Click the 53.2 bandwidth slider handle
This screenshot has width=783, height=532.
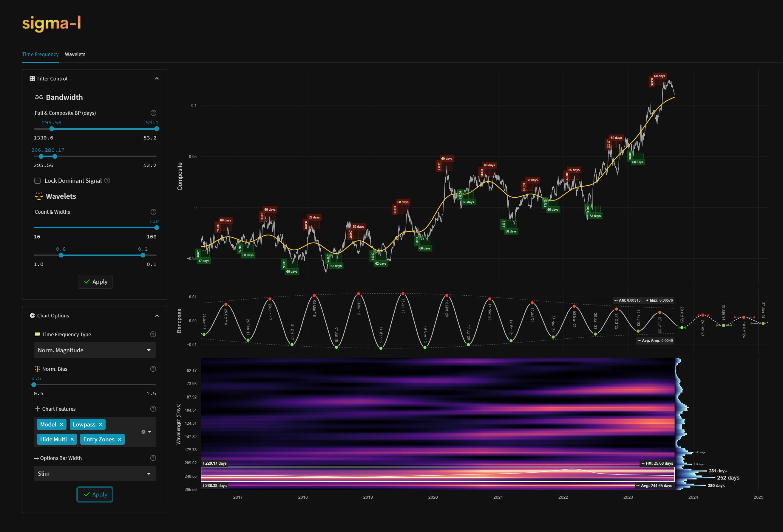pyautogui.click(x=157, y=129)
